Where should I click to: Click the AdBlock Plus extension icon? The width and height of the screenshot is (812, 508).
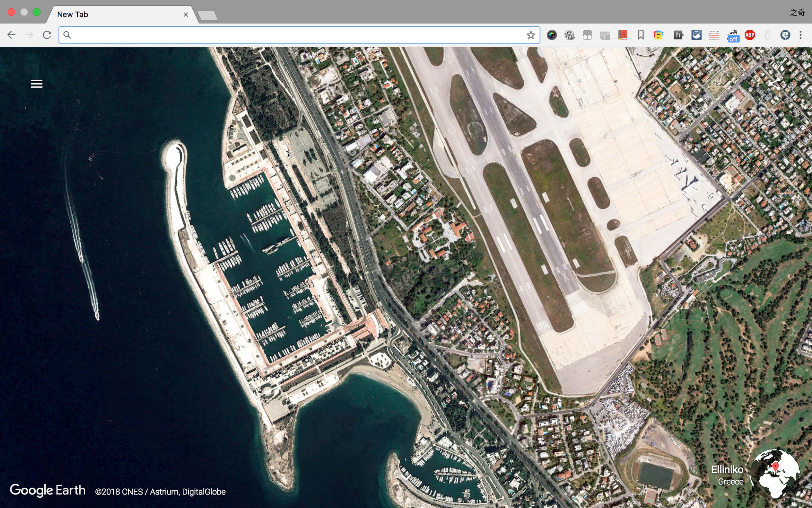[750, 35]
